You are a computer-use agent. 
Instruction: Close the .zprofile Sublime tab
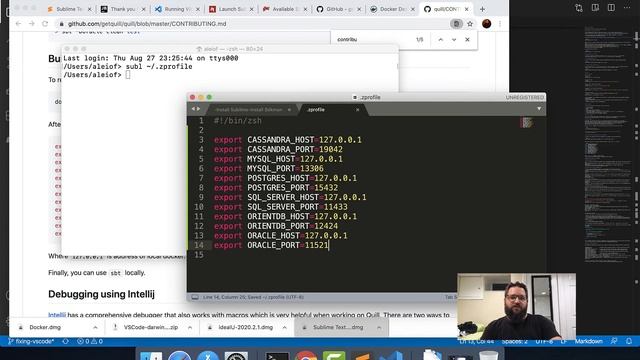[358, 109]
